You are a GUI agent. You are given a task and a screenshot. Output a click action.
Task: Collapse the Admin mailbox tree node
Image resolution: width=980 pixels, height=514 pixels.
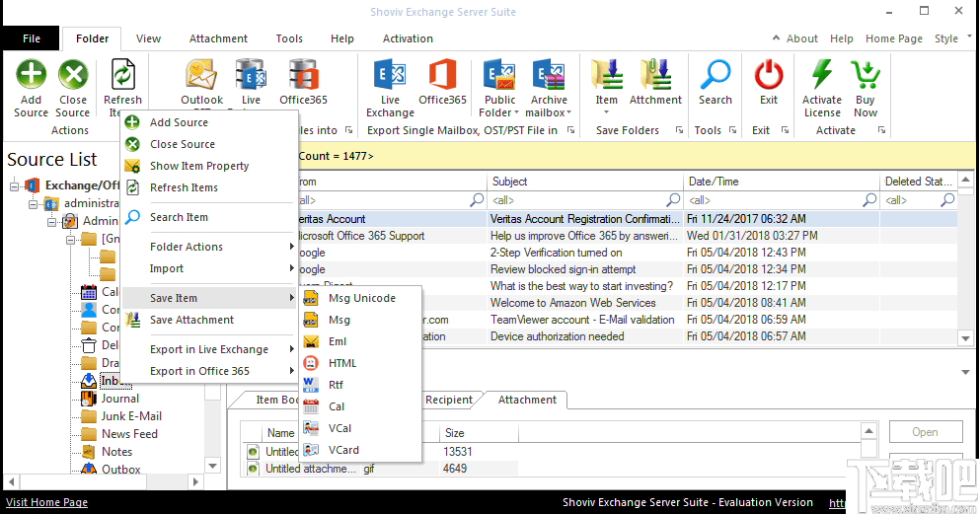click(52, 221)
